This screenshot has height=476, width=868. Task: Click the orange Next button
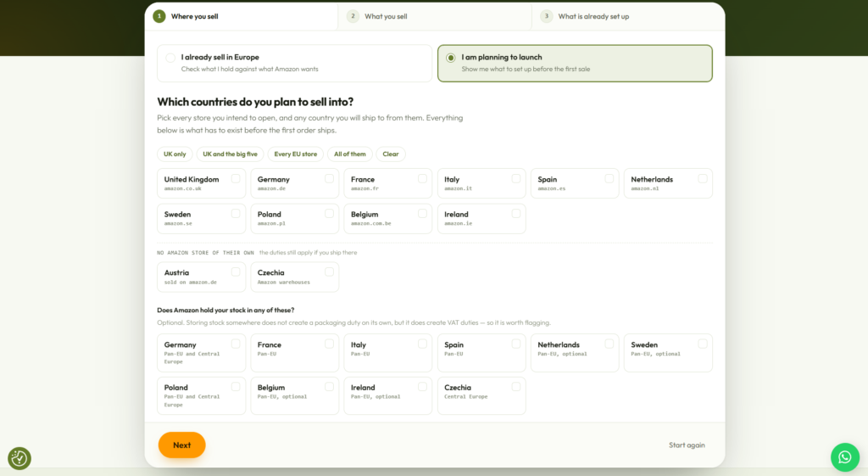[181, 445]
